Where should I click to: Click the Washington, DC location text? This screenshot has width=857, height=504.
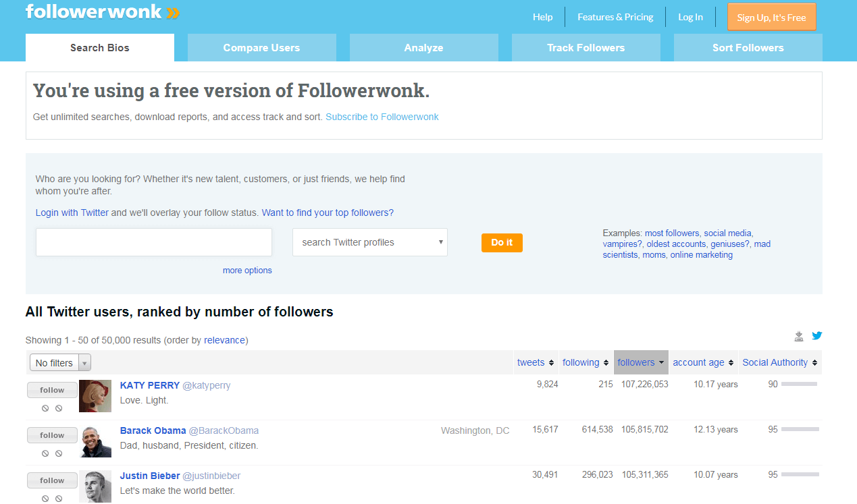[x=475, y=430]
